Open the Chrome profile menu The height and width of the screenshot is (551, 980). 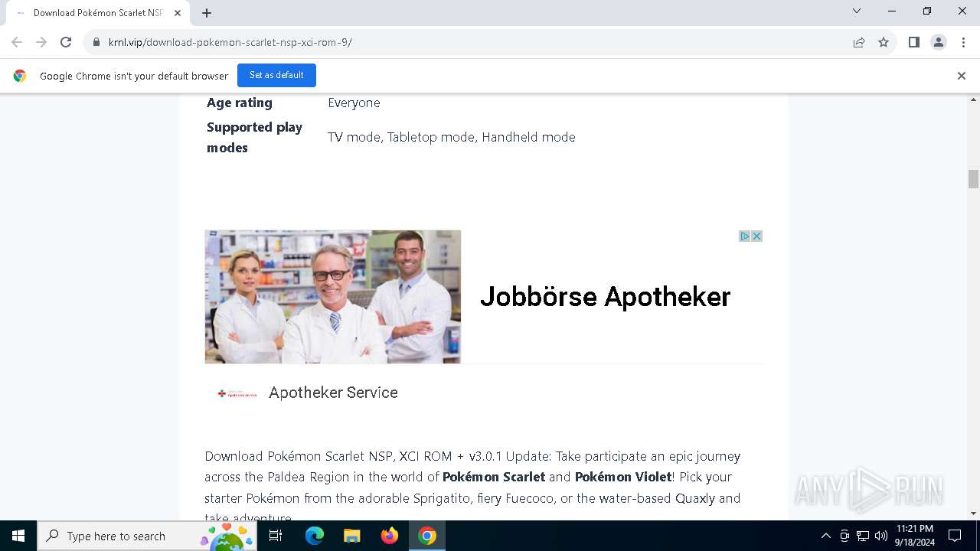(939, 42)
